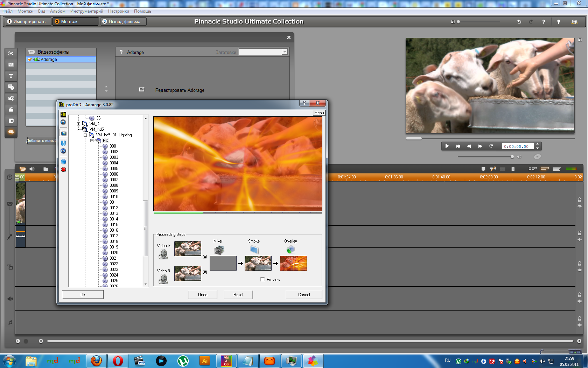588x368 pixels.
Task: Click the timecode input field
Action: (x=518, y=146)
